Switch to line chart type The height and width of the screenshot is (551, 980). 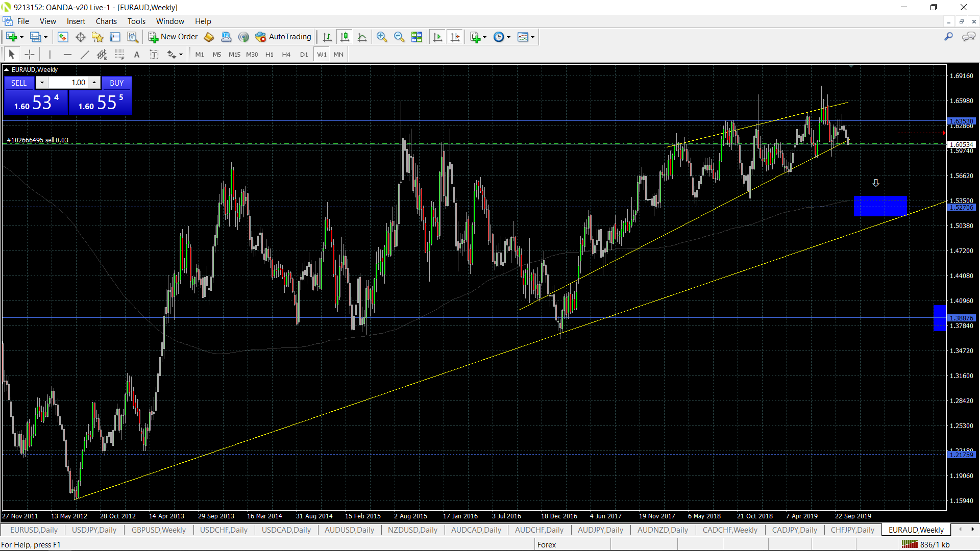(x=362, y=37)
